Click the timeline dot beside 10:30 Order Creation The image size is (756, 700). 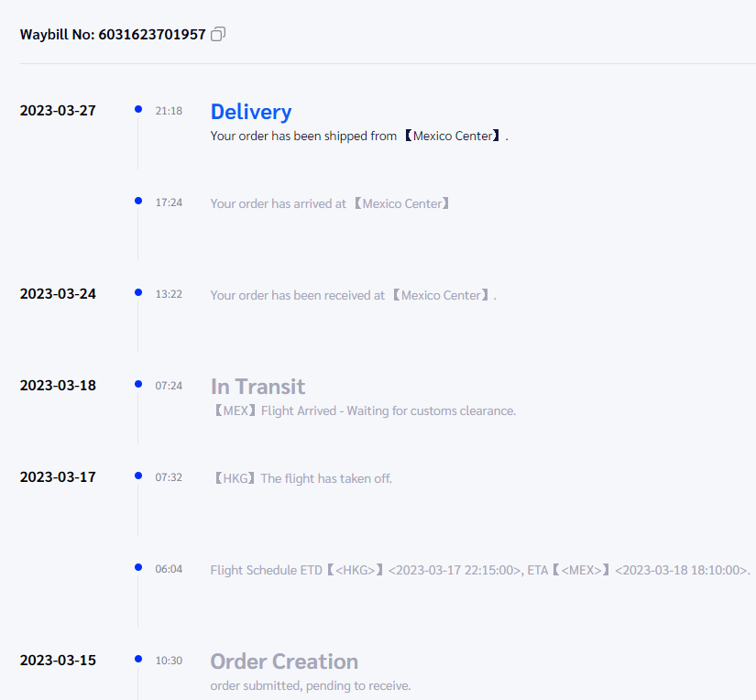[138, 659]
